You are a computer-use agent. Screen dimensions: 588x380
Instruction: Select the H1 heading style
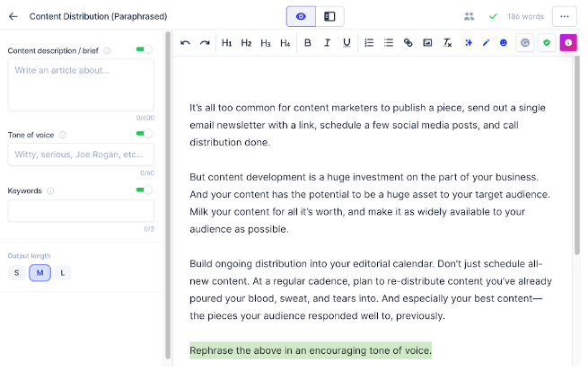point(227,43)
